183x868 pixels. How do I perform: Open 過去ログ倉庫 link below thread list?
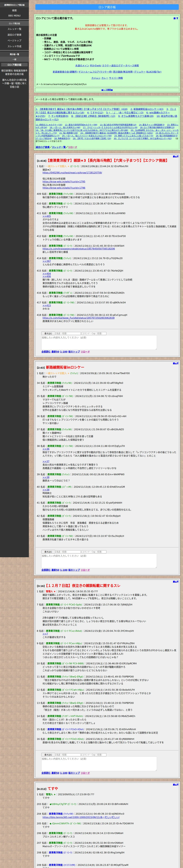43,147
